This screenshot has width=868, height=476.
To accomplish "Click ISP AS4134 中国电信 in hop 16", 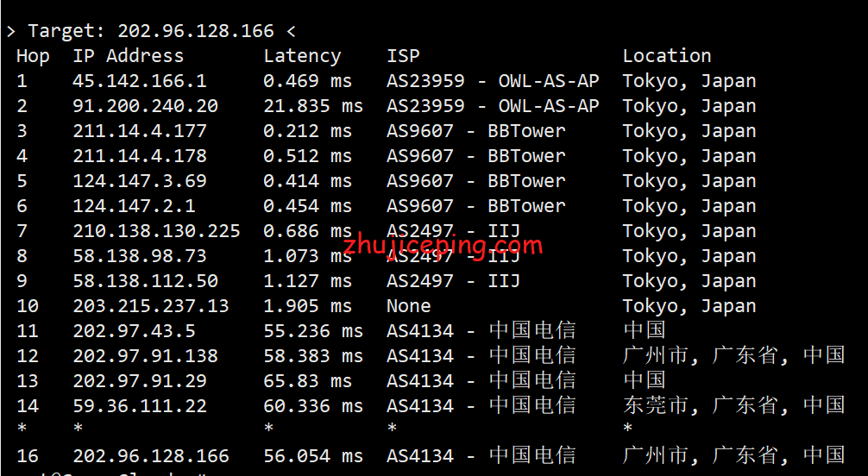I will pos(481,456).
